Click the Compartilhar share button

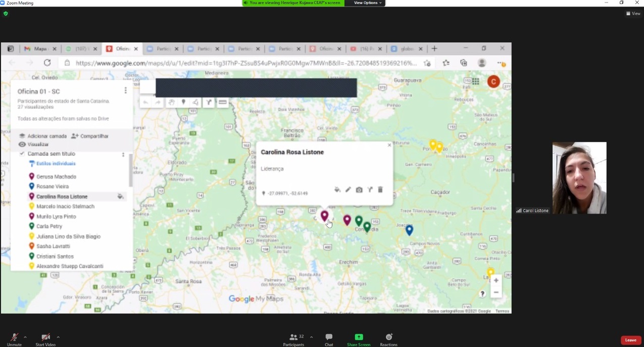pos(90,136)
